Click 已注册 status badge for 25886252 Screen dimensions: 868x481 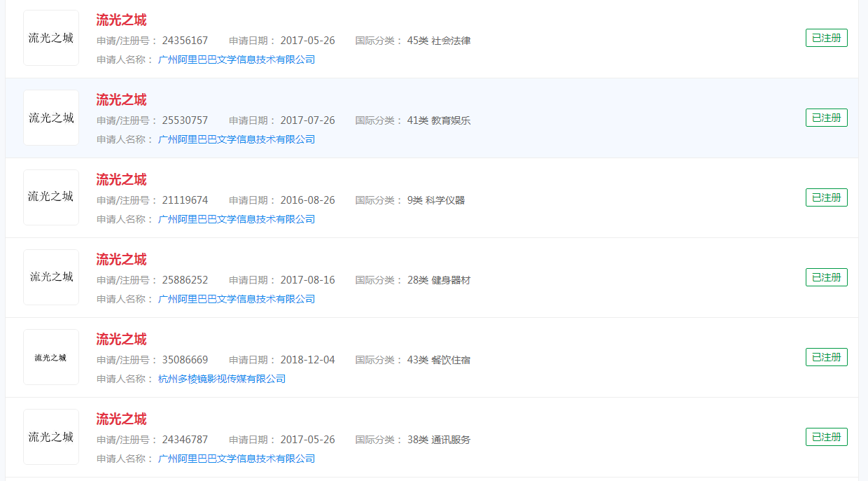(x=827, y=277)
